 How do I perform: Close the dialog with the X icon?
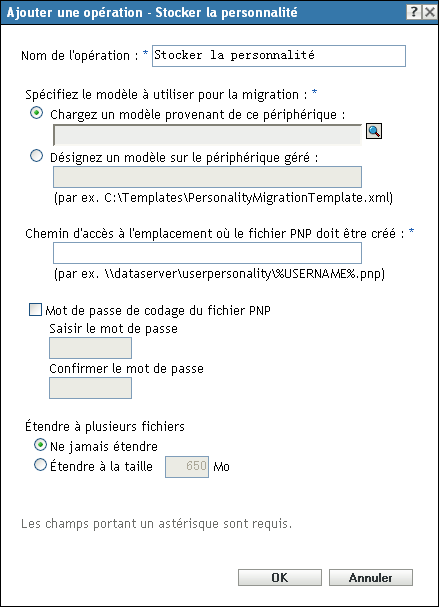[x=430, y=12]
